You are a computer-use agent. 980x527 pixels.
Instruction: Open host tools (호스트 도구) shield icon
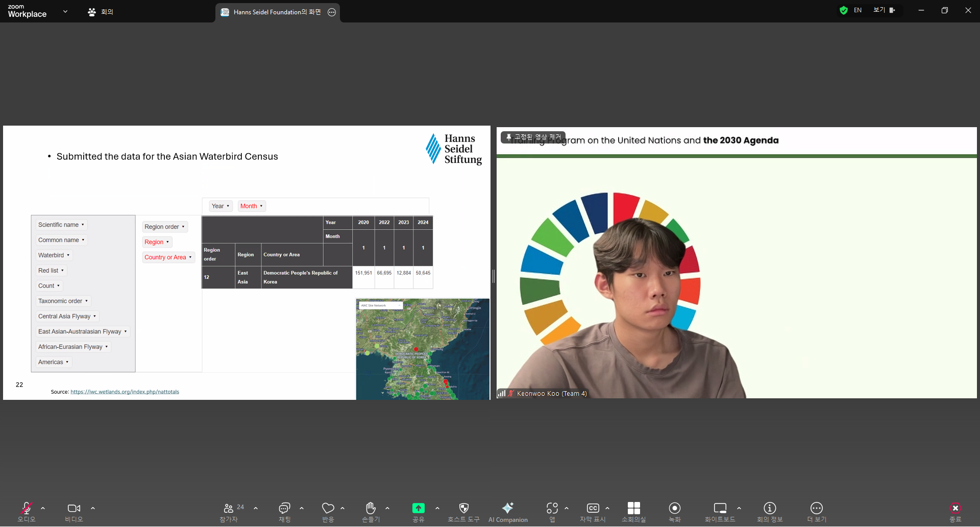coord(463,508)
